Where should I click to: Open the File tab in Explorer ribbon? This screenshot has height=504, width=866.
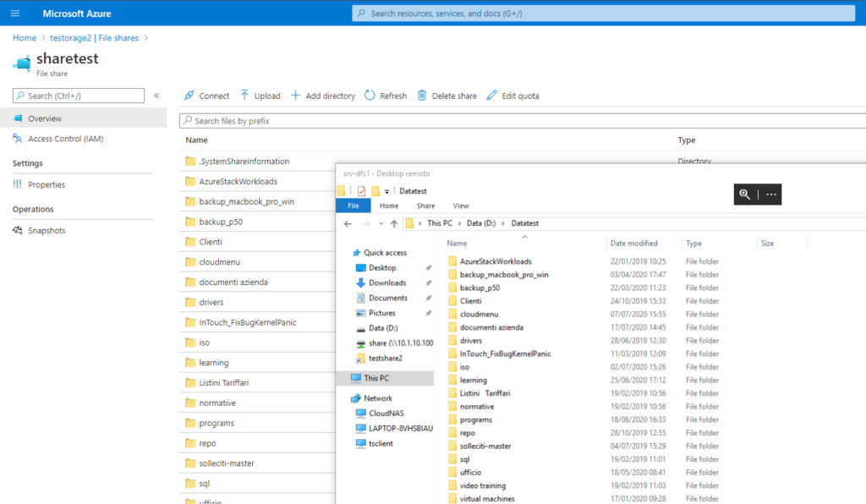[354, 205]
